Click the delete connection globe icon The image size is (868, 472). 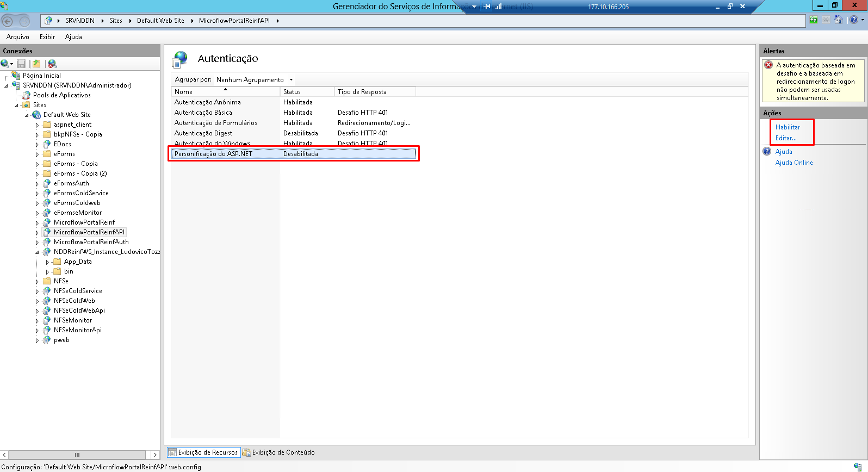52,64
